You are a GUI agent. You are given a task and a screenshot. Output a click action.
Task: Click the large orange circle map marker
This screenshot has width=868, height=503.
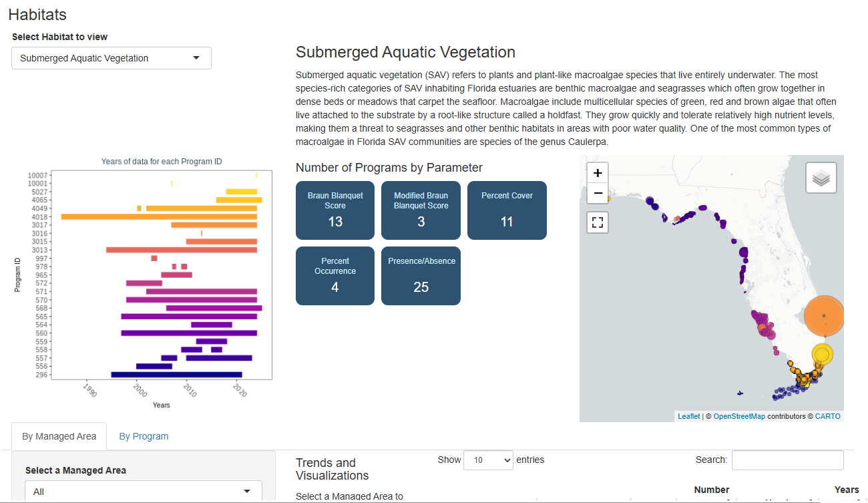pyautogui.click(x=824, y=315)
